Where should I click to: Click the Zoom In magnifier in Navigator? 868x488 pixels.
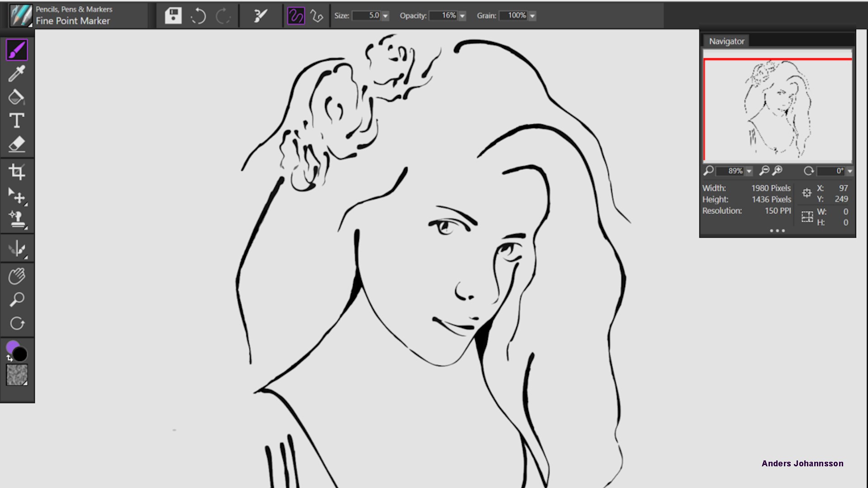(778, 170)
